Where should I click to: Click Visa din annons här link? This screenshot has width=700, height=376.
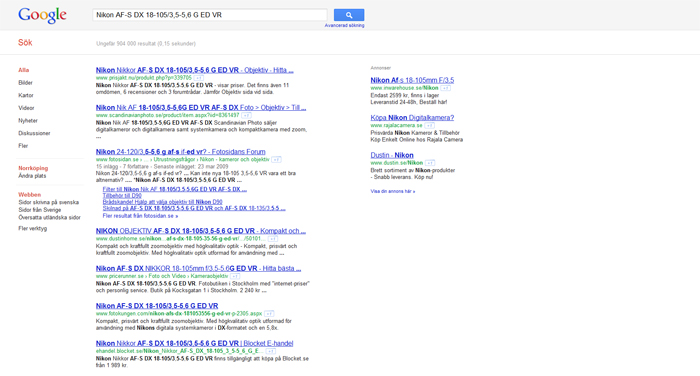(393, 191)
